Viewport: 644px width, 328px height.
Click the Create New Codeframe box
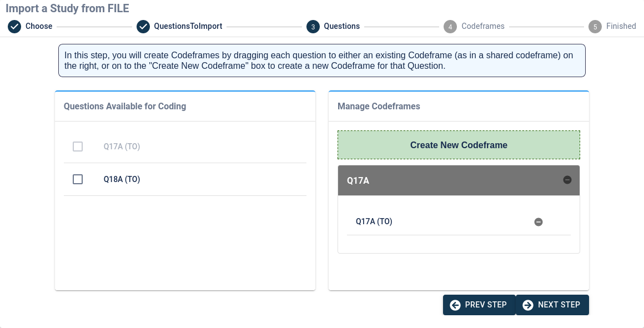tap(459, 145)
